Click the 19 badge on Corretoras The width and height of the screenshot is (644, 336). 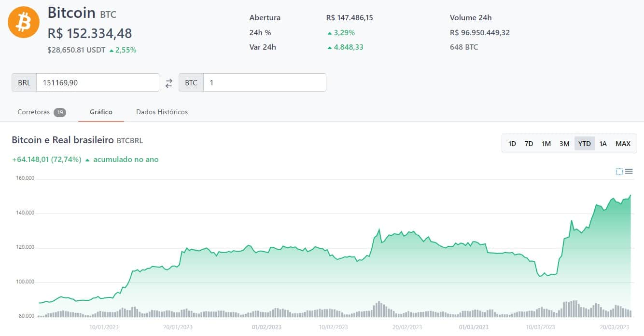click(x=60, y=112)
